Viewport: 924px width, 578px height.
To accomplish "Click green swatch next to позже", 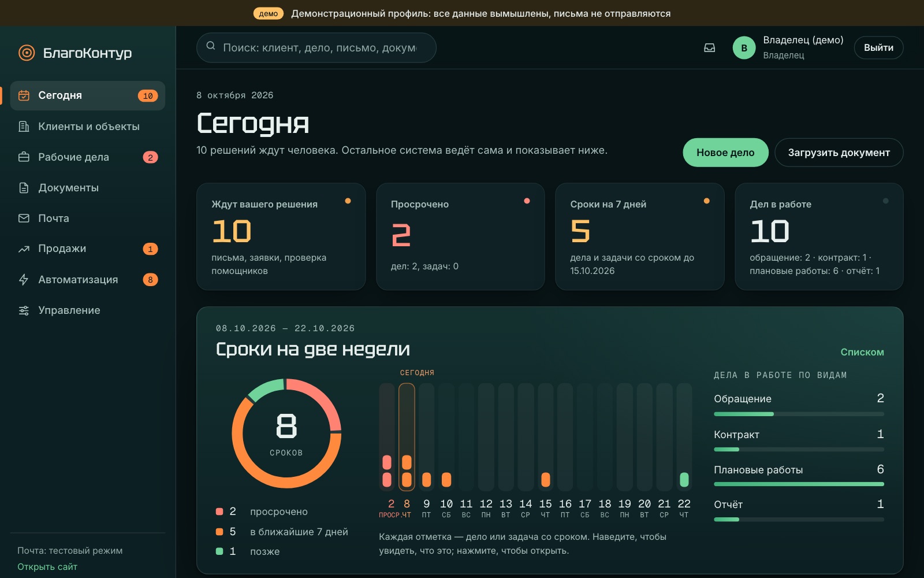I will click(219, 551).
